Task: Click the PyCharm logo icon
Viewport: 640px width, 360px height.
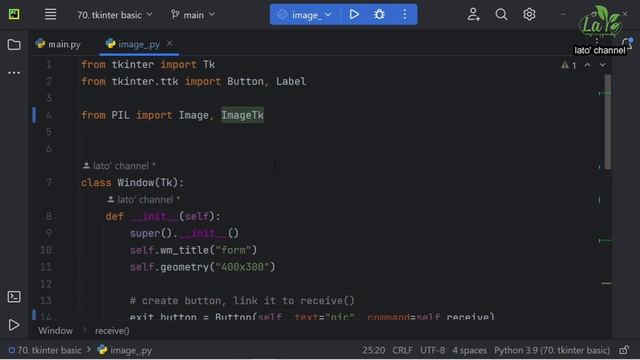Action: click(x=14, y=14)
